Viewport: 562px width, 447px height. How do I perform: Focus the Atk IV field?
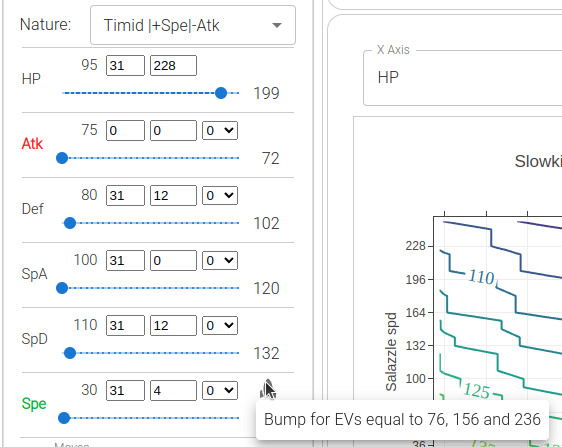125,130
